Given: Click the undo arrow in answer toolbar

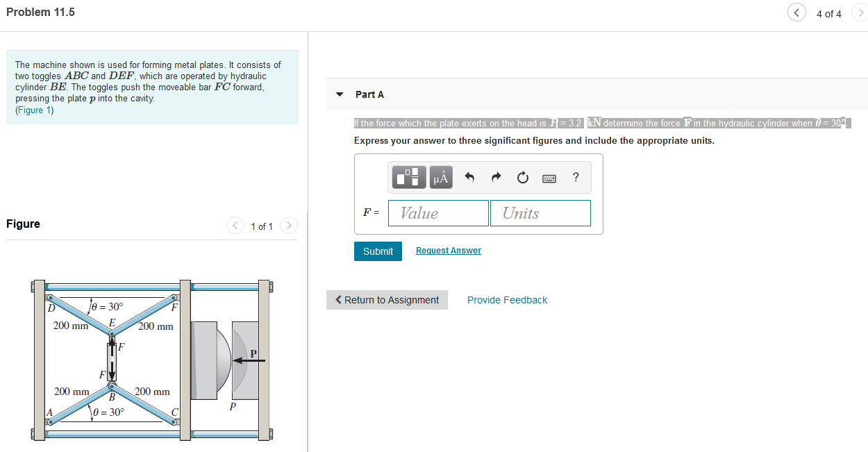Looking at the screenshot, I should pyautogui.click(x=470, y=177).
